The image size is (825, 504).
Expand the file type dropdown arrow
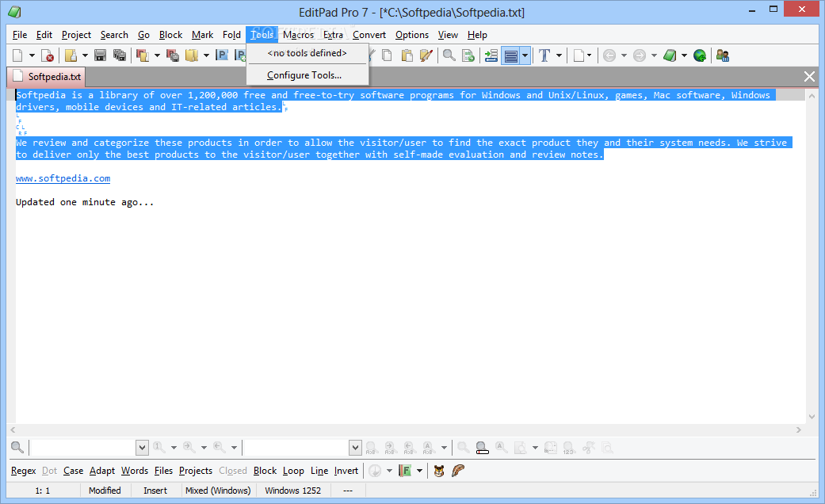(590, 55)
